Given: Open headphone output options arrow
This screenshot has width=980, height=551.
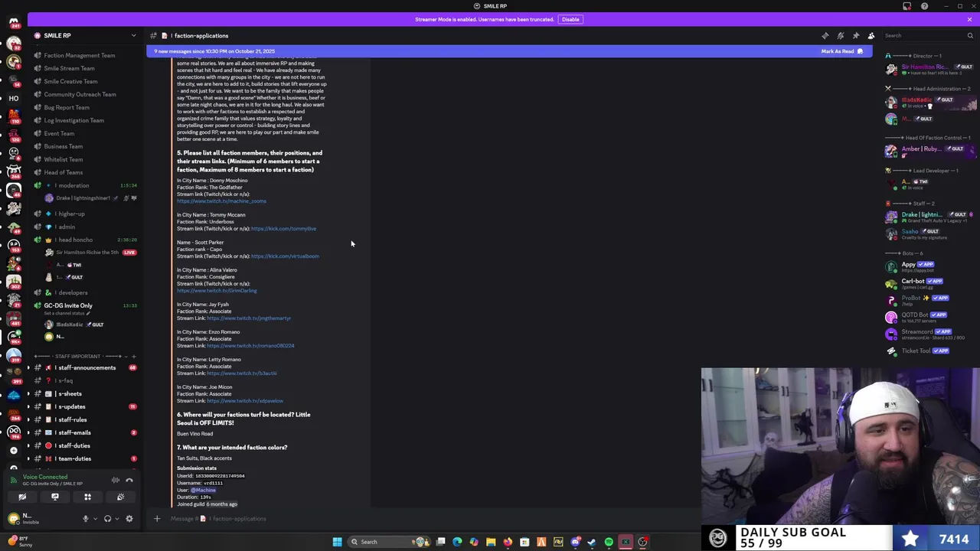Looking at the screenshot, I should click(x=116, y=519).
